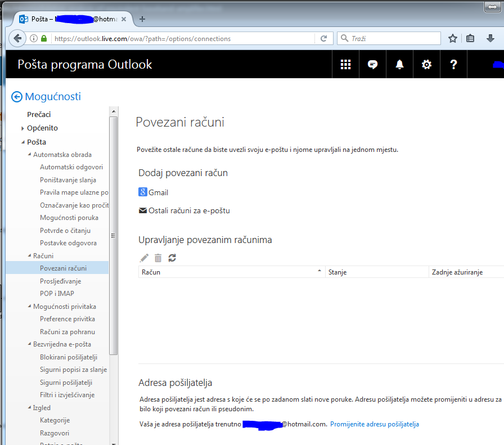The height and width of the screenshot is (445, 504).
Task: Reload the page with the refresh icon
Action: point(323,39)
